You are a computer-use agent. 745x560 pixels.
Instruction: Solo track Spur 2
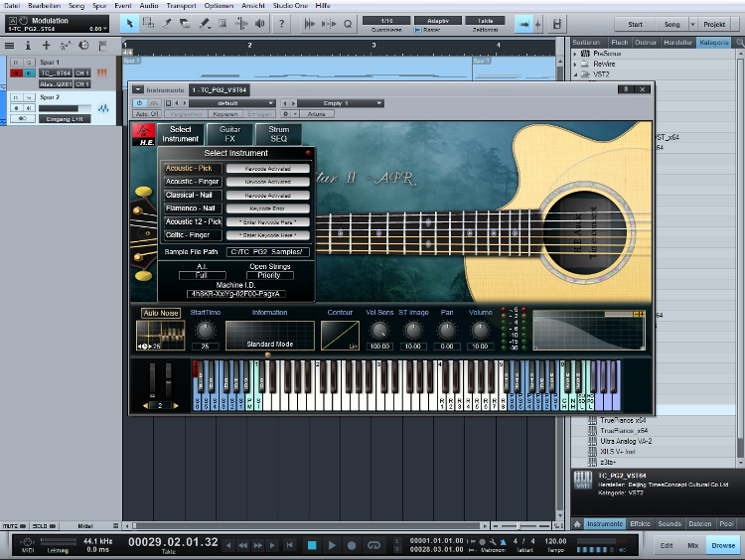29,97
